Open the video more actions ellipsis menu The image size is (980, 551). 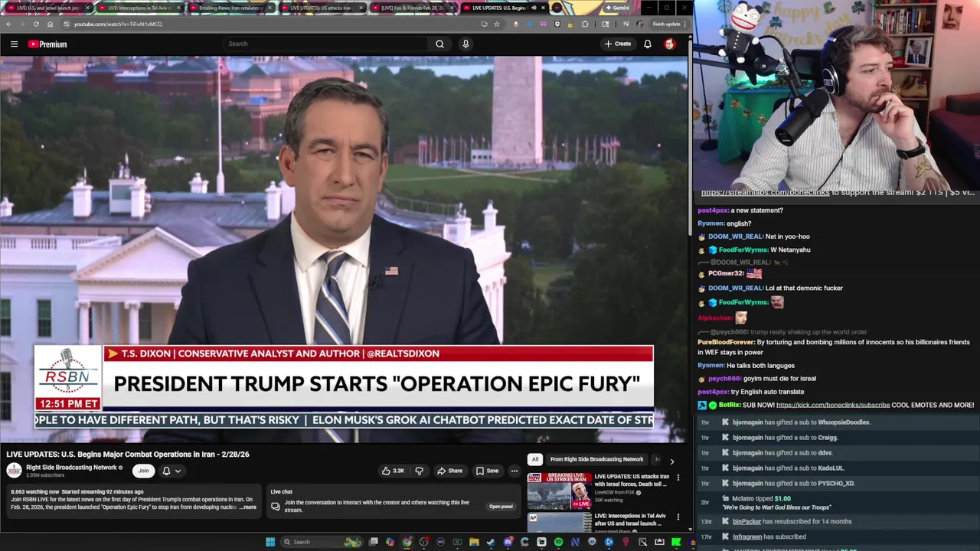514,471
